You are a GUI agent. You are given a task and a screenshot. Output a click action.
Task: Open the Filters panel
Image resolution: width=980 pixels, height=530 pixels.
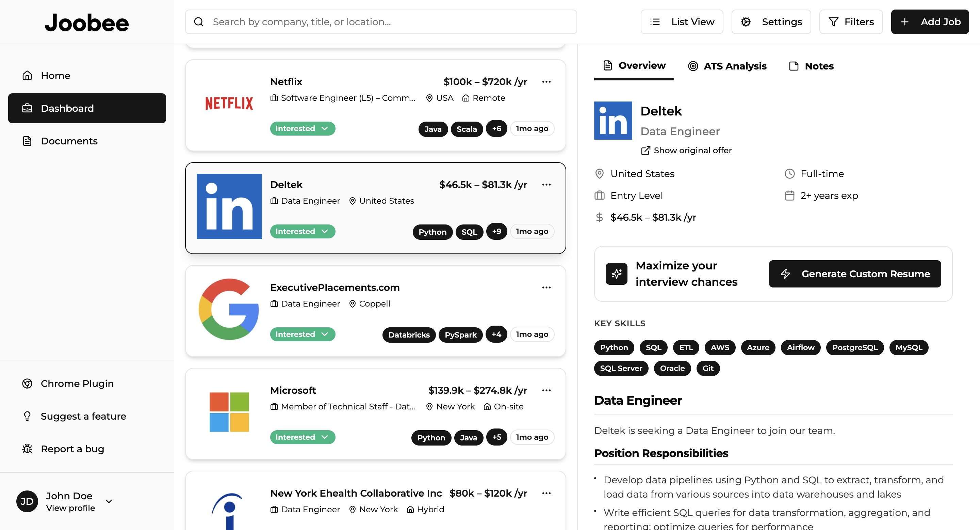point(851,22)
